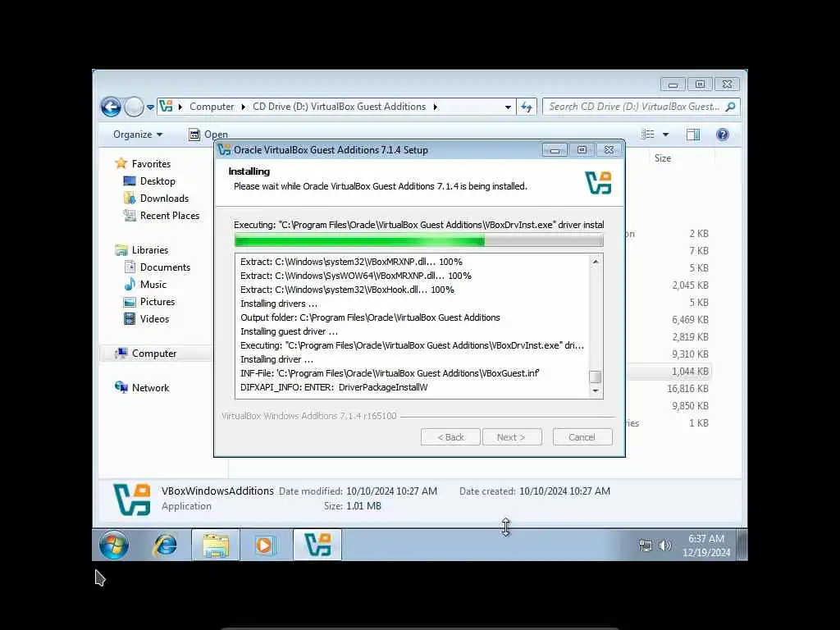The width and height of the screenshot is (840, 630).
Task: Open Documents library
Action: coord(165,267)
